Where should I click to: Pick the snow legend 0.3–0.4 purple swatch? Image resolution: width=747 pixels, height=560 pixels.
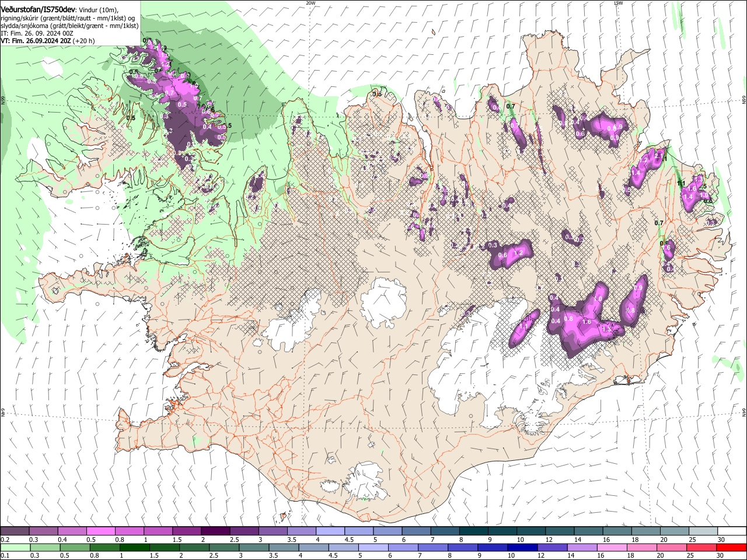coord(43,531)
